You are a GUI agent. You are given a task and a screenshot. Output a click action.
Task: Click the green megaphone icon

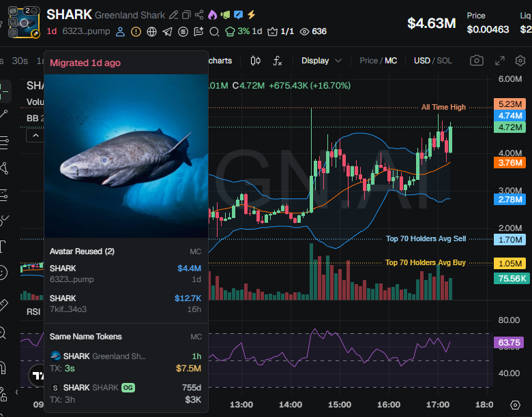pyautogui.click(x=225, y=15)
